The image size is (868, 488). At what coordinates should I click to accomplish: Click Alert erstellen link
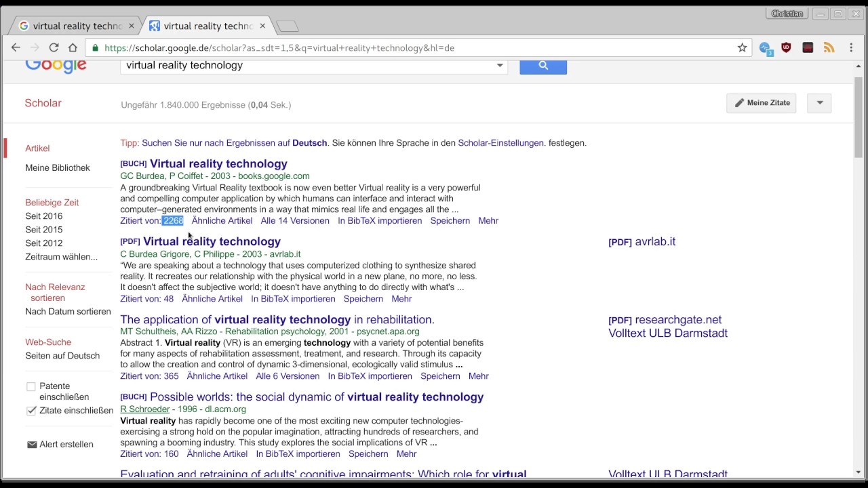click(x=66, y=445)
